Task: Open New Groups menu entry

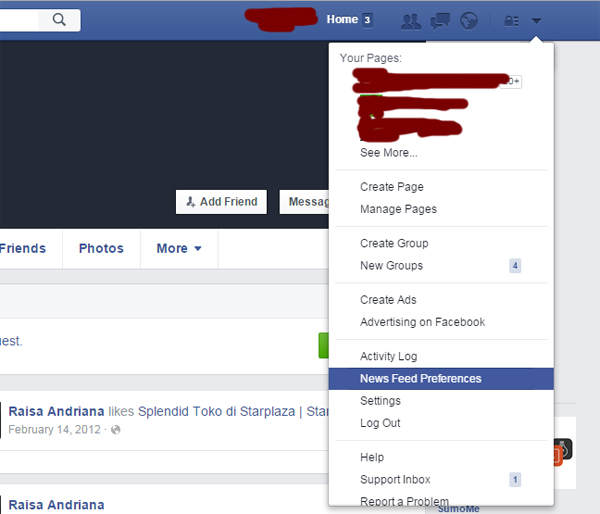Action: [x=391, y=266]
